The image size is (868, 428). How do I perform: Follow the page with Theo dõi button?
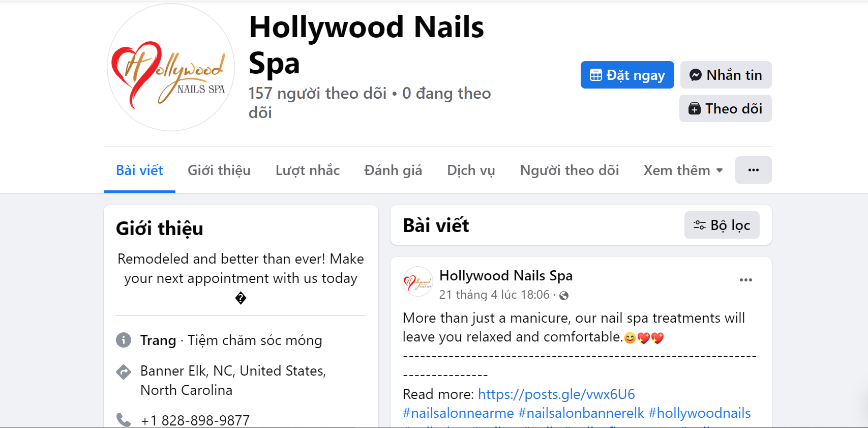click(725, 108)
